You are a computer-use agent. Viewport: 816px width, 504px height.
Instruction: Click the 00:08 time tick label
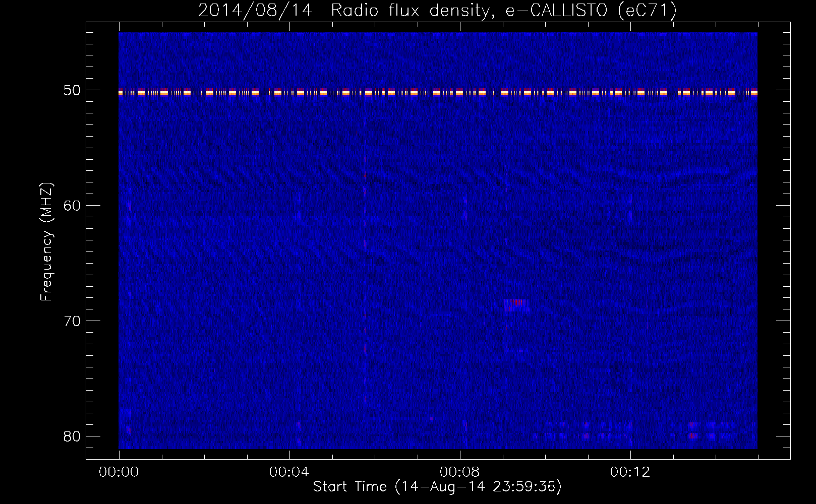click(460, 472)
